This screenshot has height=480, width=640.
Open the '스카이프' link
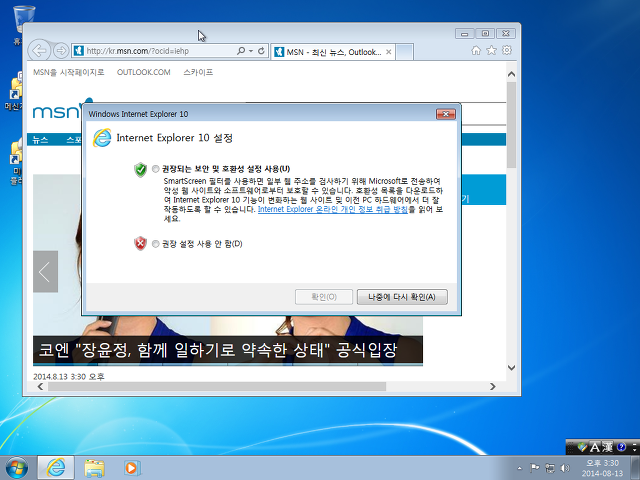click(x=198, y=72)
